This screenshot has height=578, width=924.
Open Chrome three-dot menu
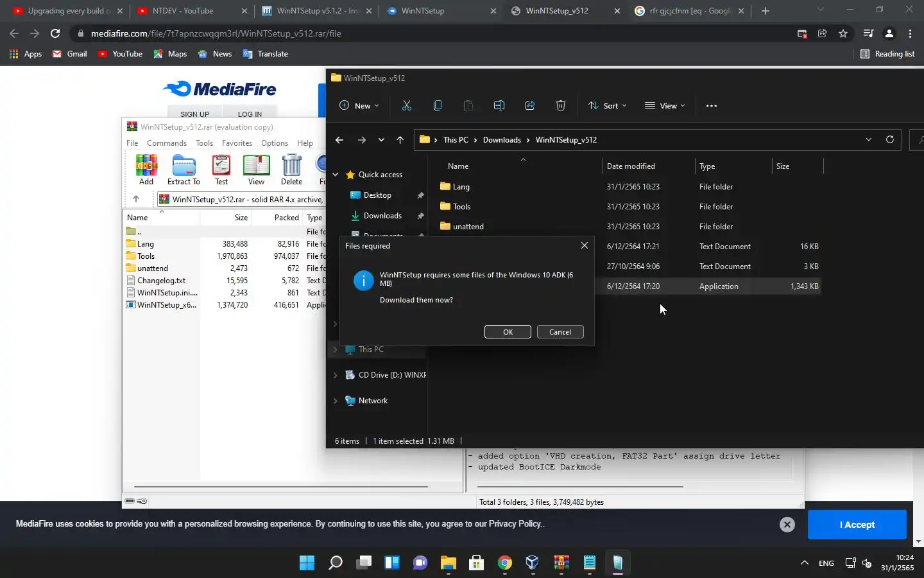(x=910, y=33)
